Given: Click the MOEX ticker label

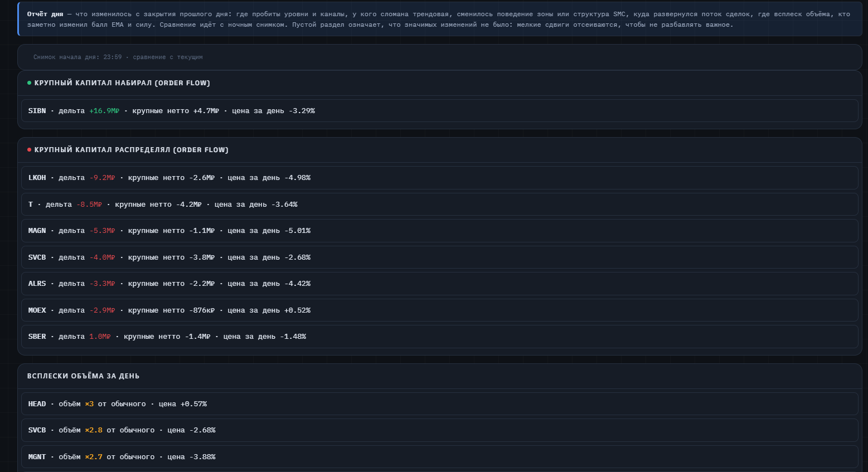Looking at the screenshot, I should pos(37,310).
